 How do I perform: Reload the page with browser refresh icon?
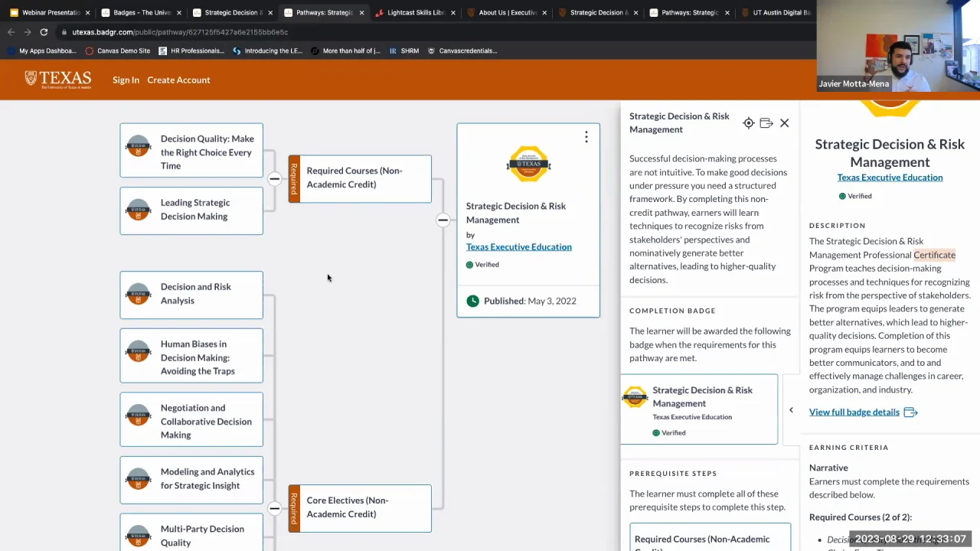click(x=44, y=32)
